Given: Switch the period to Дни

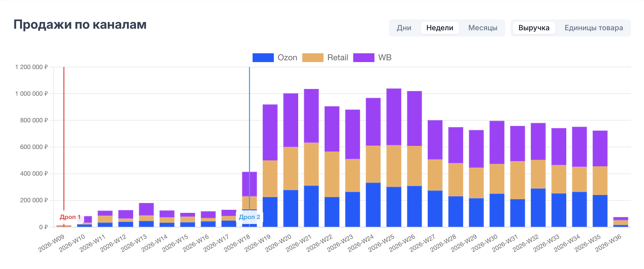Looking at the screenshot, I should [404, 28].
